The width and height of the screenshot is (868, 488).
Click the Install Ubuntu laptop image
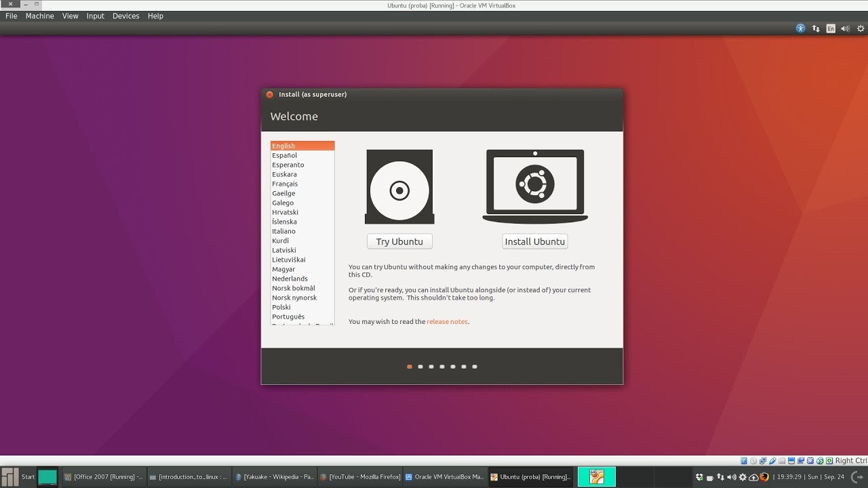coord(535,186)
